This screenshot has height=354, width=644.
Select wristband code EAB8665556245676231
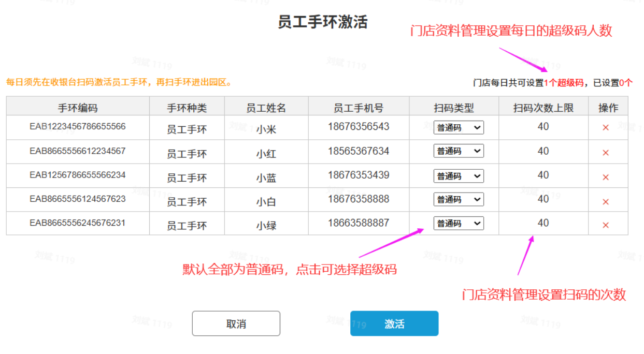click(x=78, y=223)
